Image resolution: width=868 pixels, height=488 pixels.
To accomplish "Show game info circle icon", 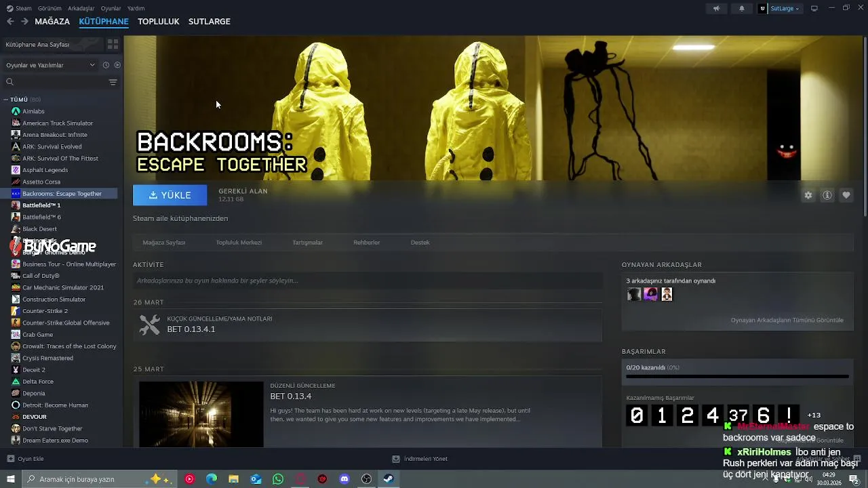I will pos(827,195).
